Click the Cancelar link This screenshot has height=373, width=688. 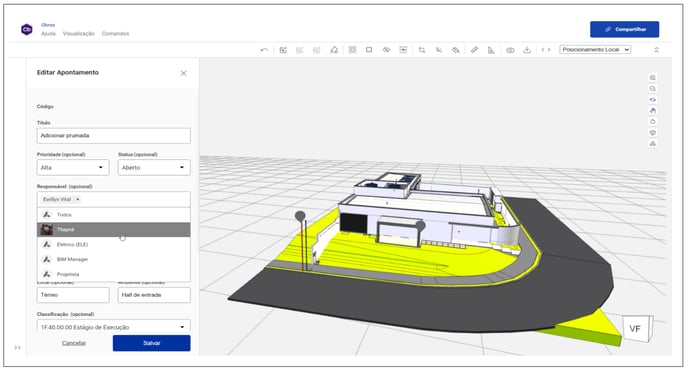point(74,343)
